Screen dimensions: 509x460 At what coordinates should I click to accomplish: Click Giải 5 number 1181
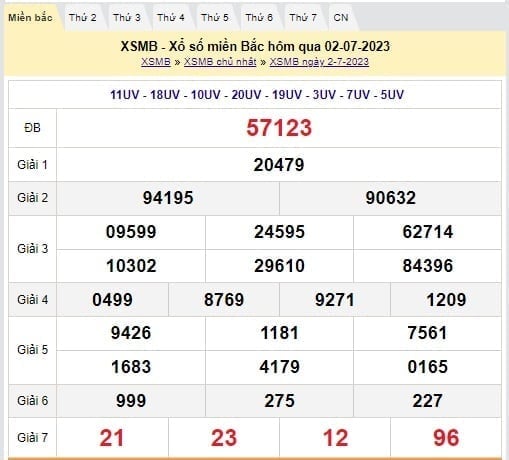click(279, 333)
